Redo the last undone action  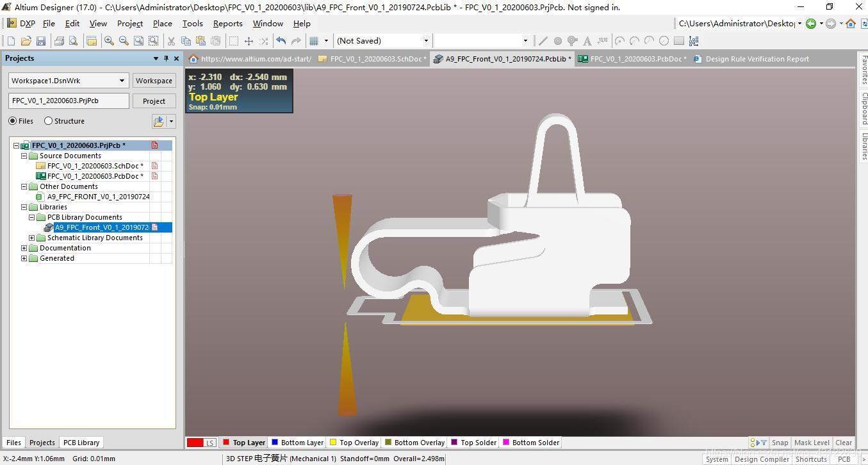point(295,41)
